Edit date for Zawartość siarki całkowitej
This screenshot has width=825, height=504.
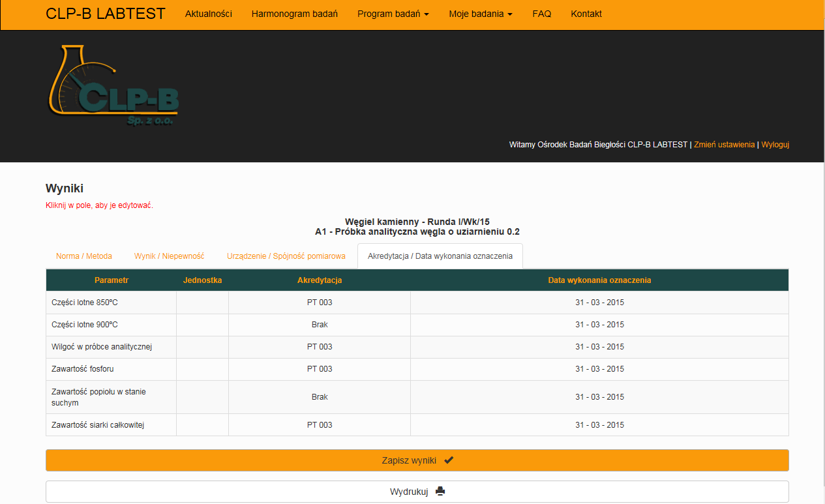click(599, 425)
